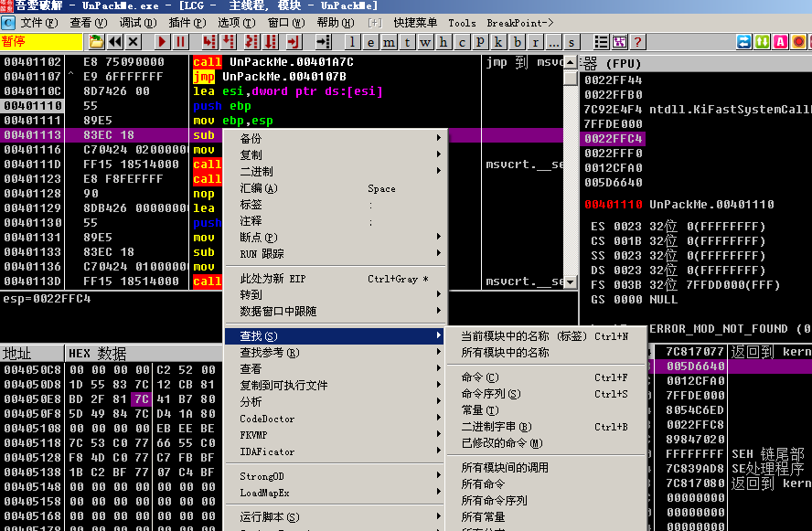Select the disassembly row at address 00401128
The width and height of the screenshot is (812, 531).
tap(91, 194)
